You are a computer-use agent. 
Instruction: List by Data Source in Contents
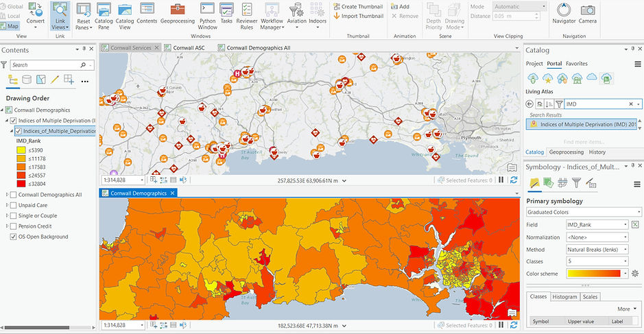point(27,80)
